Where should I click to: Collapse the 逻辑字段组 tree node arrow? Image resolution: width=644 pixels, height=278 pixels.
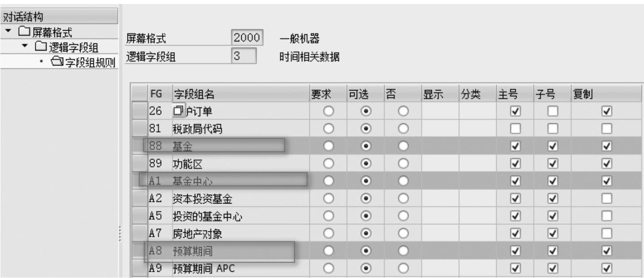point(25,47)
